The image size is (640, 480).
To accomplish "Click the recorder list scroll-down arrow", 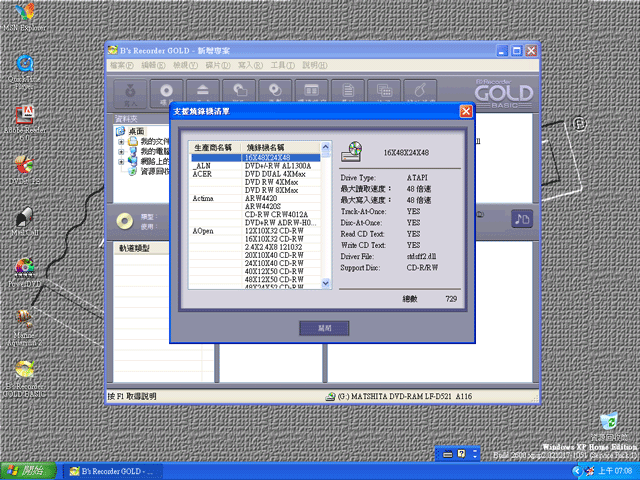I will (x=325, y=283).
